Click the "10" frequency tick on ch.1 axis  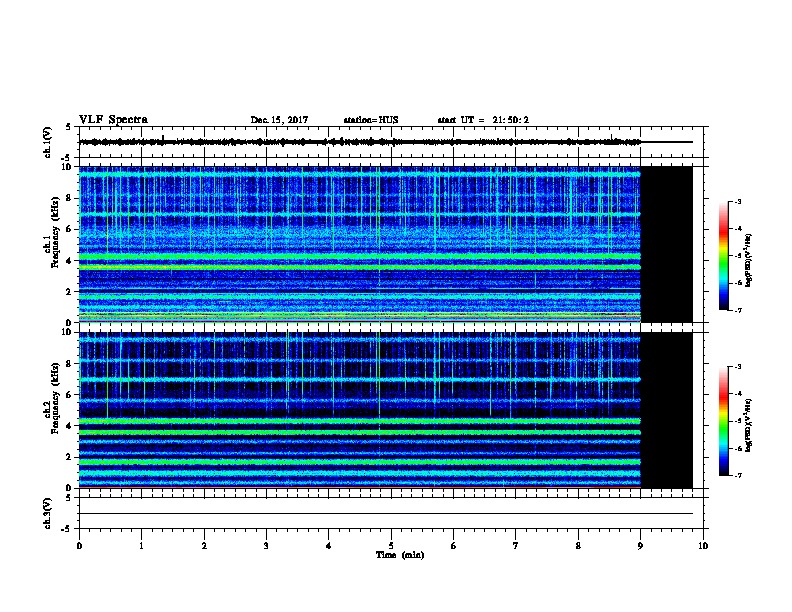pos(68,167)
